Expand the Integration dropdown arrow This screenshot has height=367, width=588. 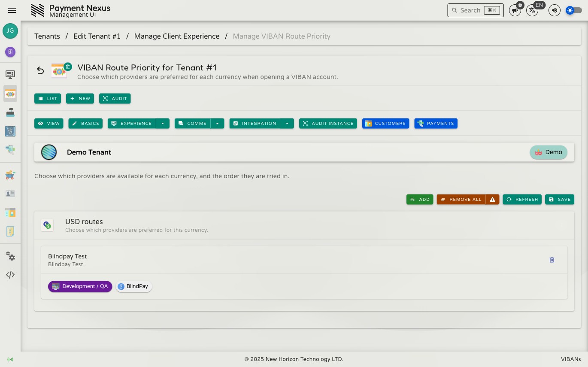(x=287, y=123)
